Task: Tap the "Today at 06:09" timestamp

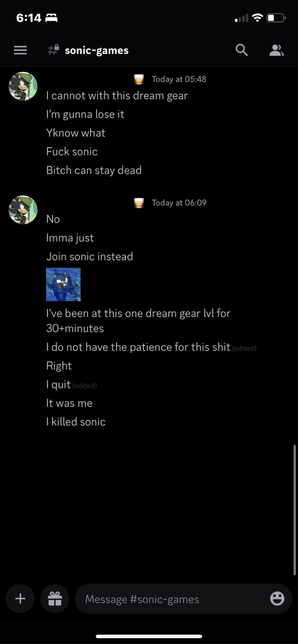Action: click(x=179, y=203)
